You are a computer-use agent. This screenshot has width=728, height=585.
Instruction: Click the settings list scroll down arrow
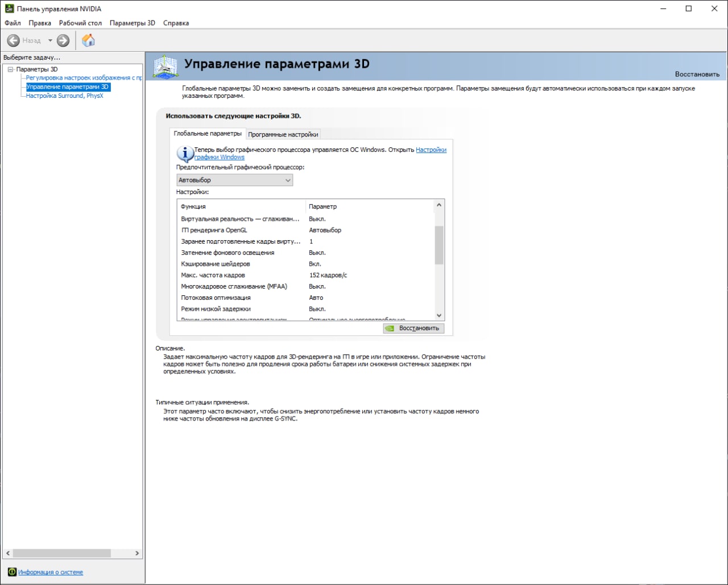[x=439, y=316]
